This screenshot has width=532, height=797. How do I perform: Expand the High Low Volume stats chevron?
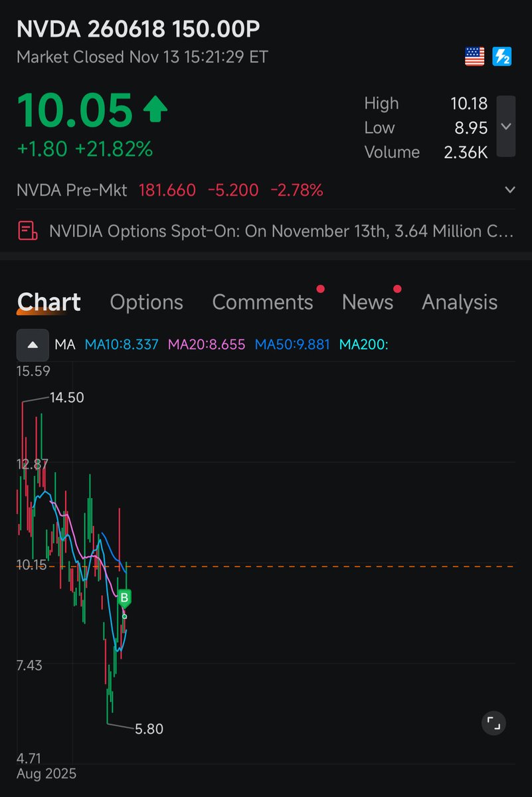pyautogui.click(x=506, y=126)
